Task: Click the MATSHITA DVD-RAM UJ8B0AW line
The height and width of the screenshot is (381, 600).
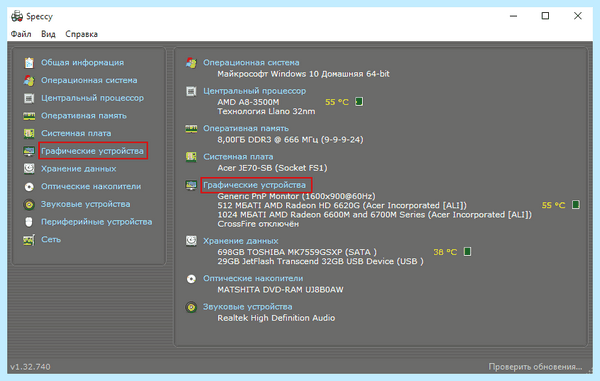Action: pos(280,290)
